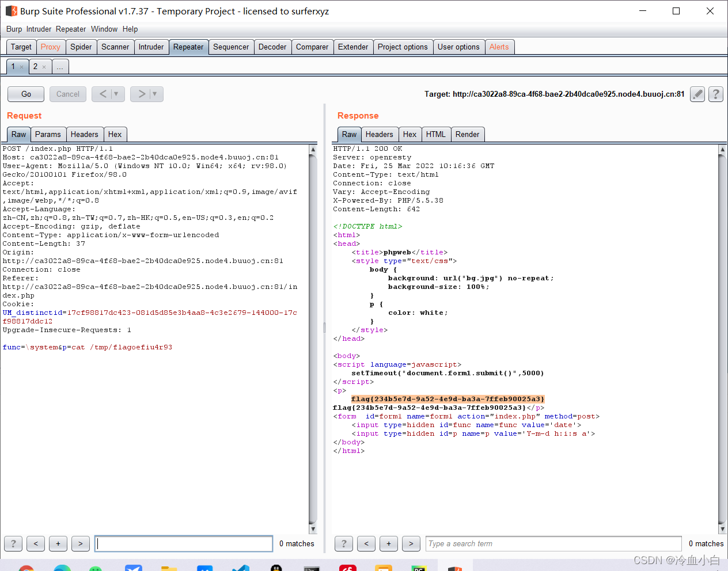Click the Burp Suite logo in title bar
The height and width of the screenshot is (571, 728).
click(12, 11)
